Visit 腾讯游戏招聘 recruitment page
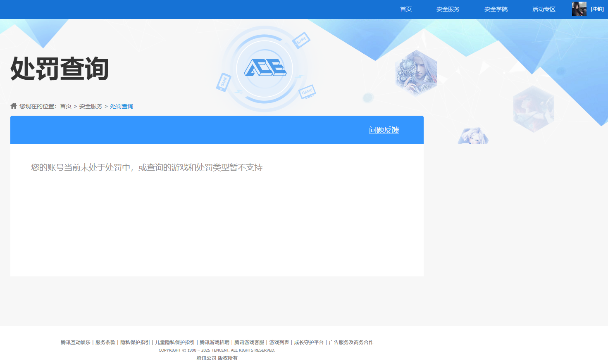 point(214,342)
